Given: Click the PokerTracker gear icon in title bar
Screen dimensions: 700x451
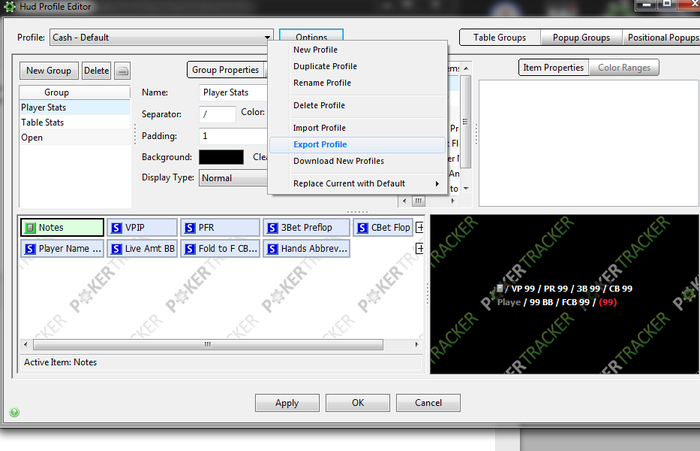Looking at the screenshot, I should click(9, 6).
